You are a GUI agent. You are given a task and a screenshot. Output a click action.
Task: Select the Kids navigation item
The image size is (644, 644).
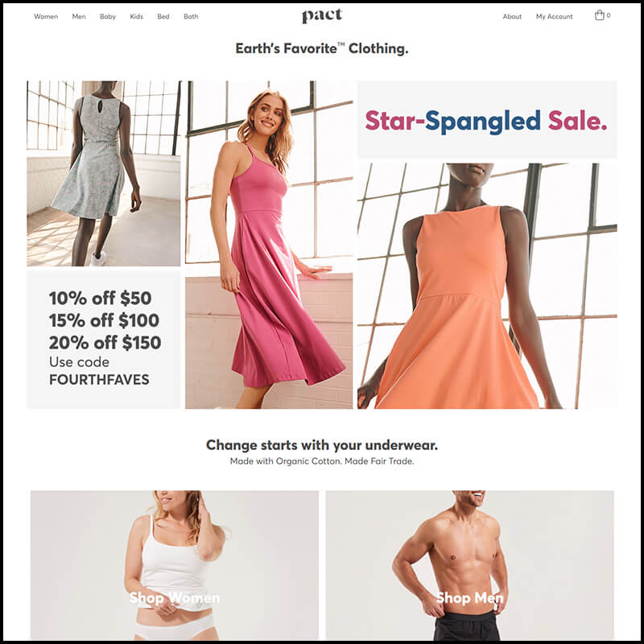click(136, 16)
